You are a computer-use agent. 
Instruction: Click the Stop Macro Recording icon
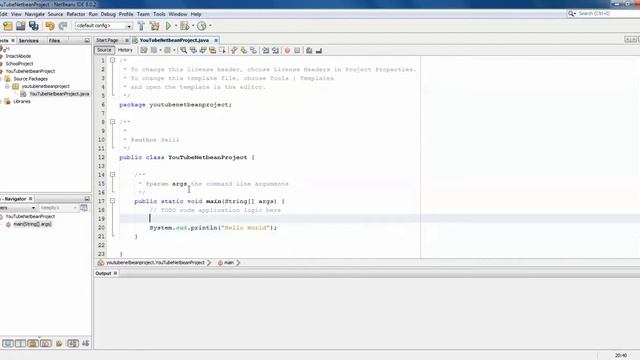pos(297,50)
